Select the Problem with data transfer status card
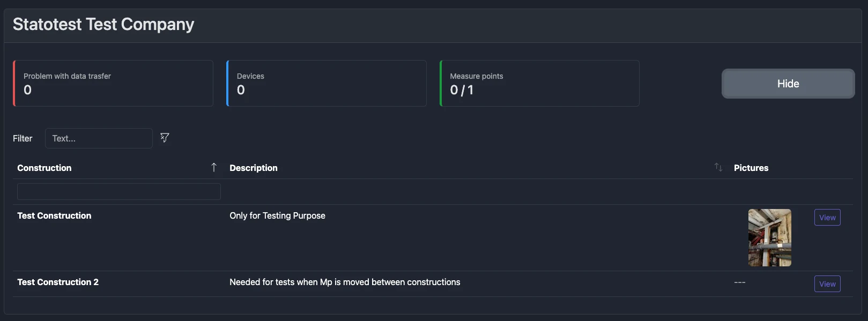 click(x=113, y=83)
